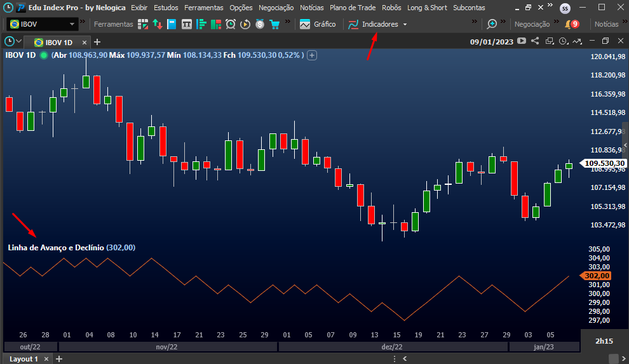Click the green and red arrows icon

point(157,24)
